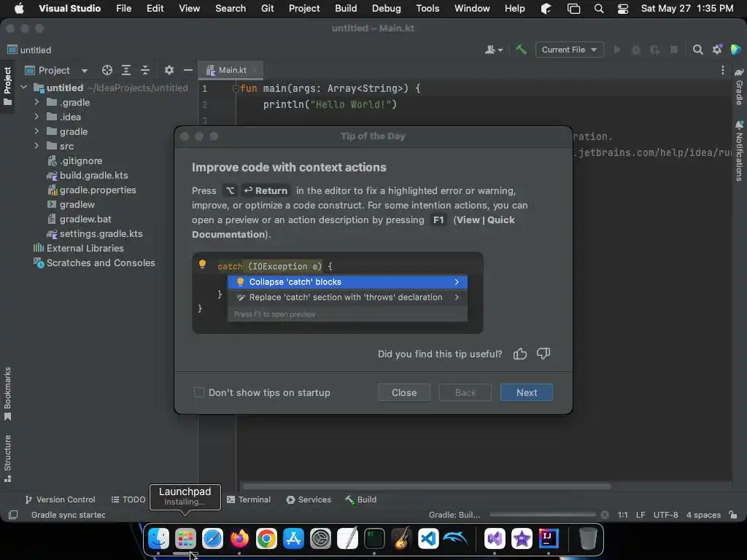The height and width of the screenshot is (560, 747).
Task: Click thumbs down on the tip
Action: (543, 354)
